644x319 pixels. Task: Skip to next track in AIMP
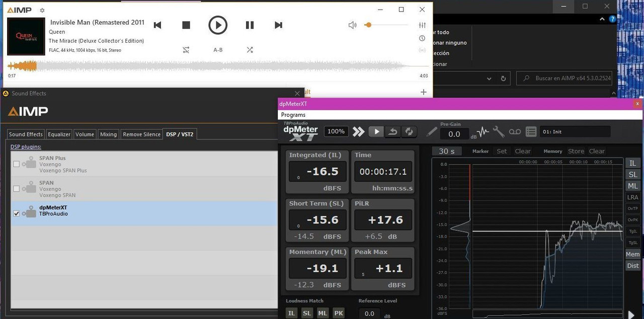(278, 25)
